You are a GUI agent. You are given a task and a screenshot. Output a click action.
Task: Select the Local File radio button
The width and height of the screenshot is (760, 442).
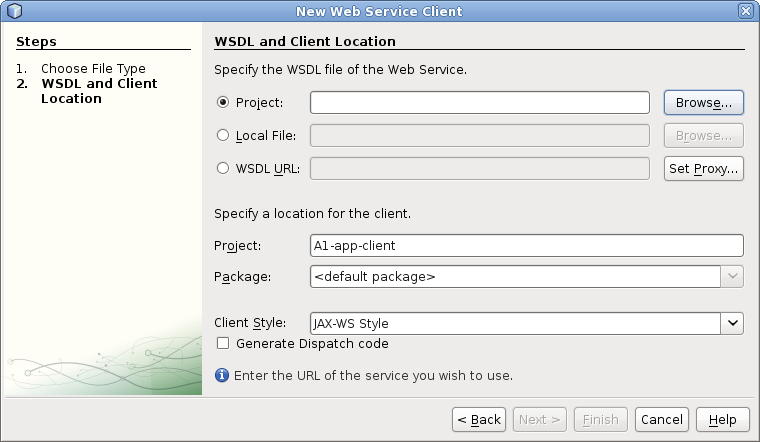(x=223, y=135)
